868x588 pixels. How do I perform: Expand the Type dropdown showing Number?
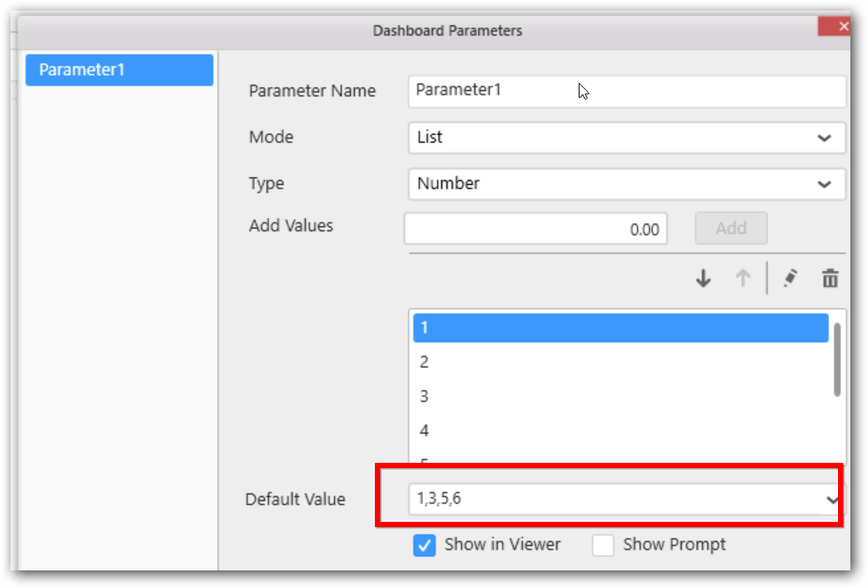tap(626, 184)
